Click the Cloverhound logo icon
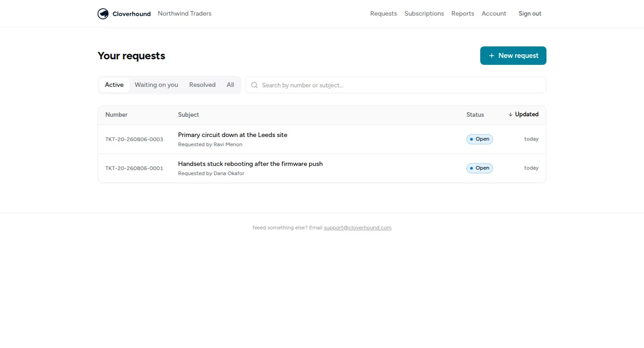 [x=103, y=14]
